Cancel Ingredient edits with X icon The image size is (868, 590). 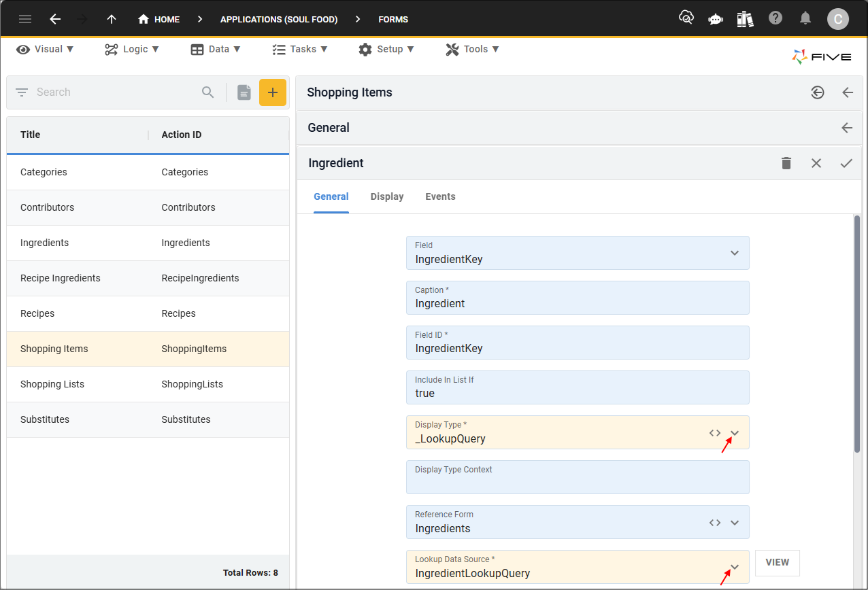(x=816, y=163)
